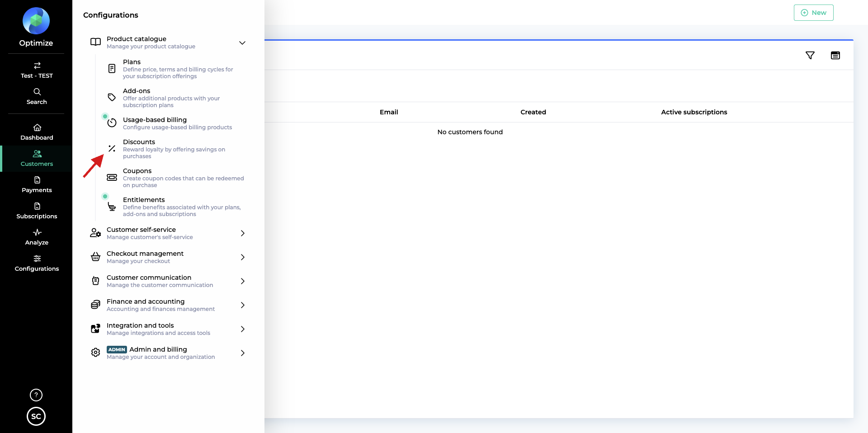Click the Checkout management basket icon
868x433 pixels.
pos(95,257)
